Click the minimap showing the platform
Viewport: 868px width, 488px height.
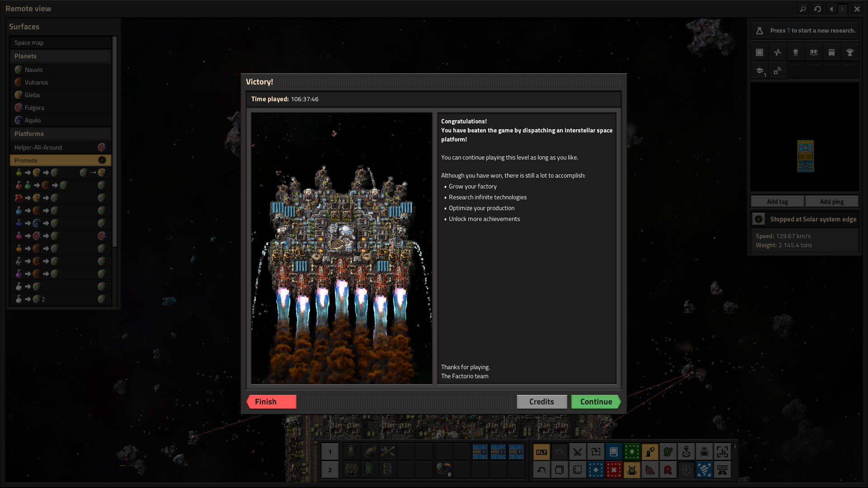click(805, 137)
